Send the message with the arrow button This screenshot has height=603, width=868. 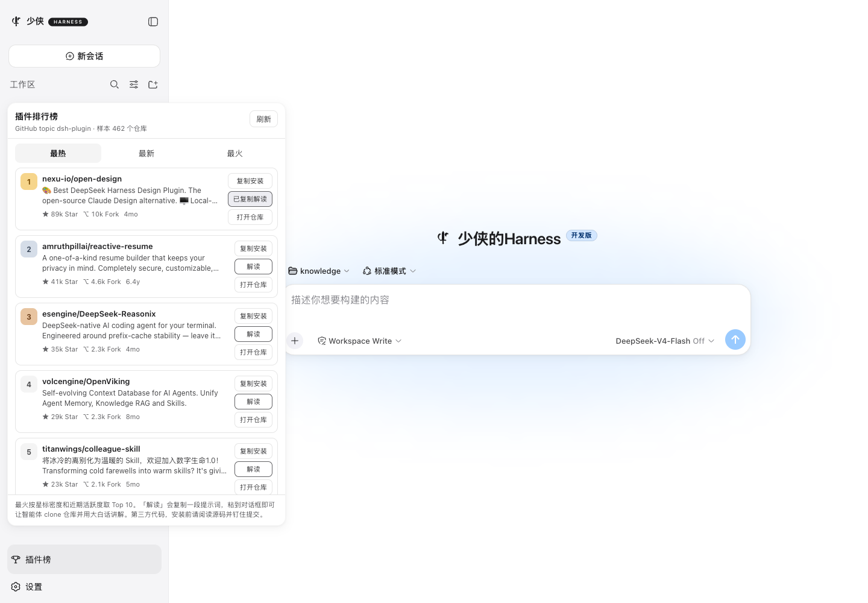[x=735, y=339]
